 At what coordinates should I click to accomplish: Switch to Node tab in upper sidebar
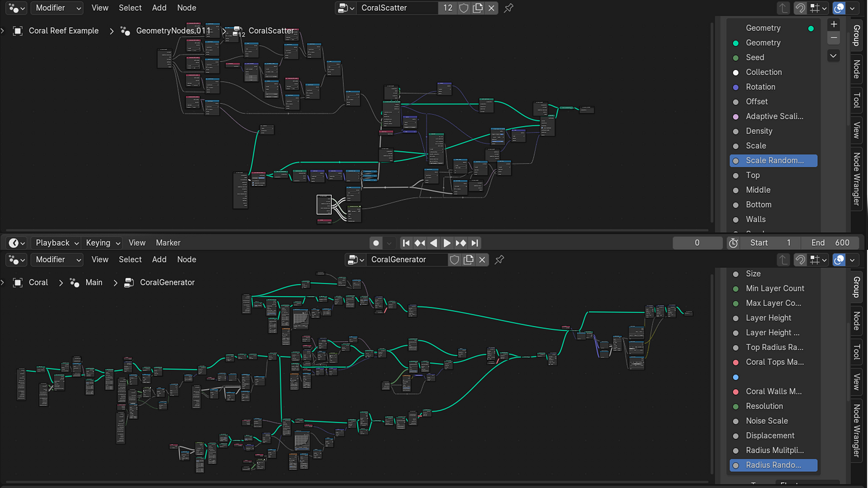[x=857, y=69]
